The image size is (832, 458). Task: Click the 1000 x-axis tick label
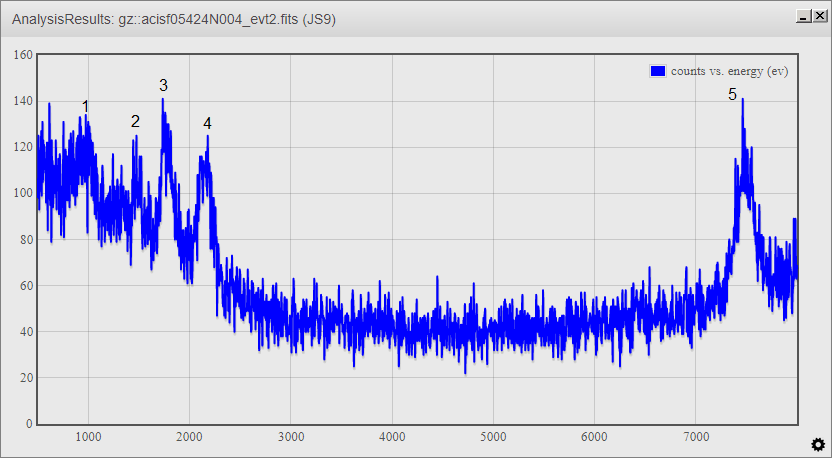(88, 437)
